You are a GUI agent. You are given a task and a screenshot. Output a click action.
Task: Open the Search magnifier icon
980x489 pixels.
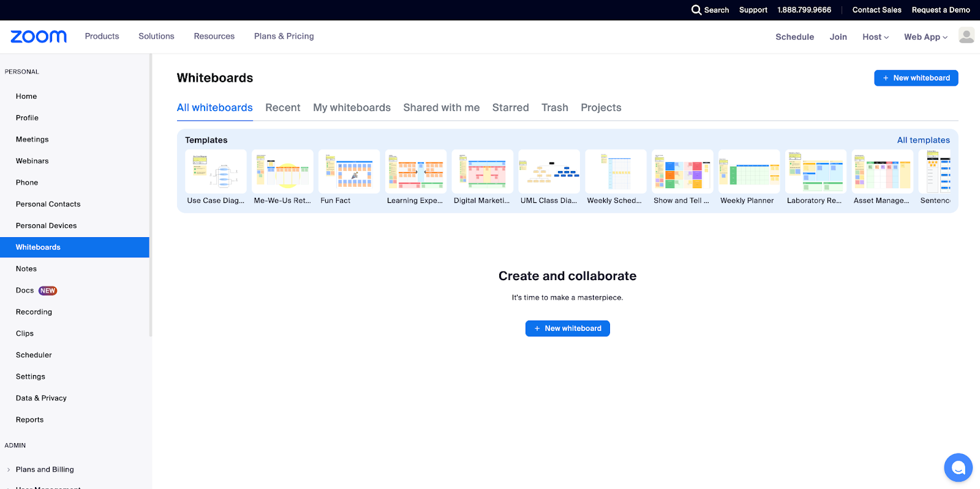(x=696, y=10)
